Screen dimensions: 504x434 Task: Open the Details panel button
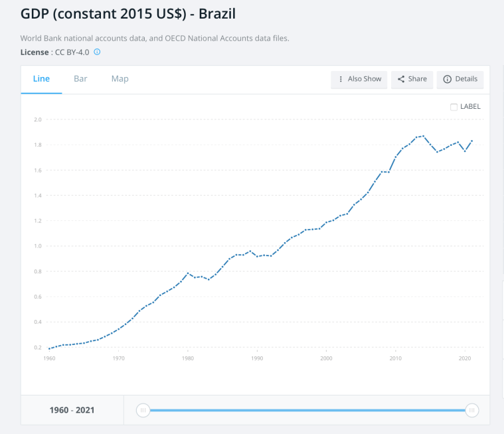pyautogui.click(x=460, y=80)
